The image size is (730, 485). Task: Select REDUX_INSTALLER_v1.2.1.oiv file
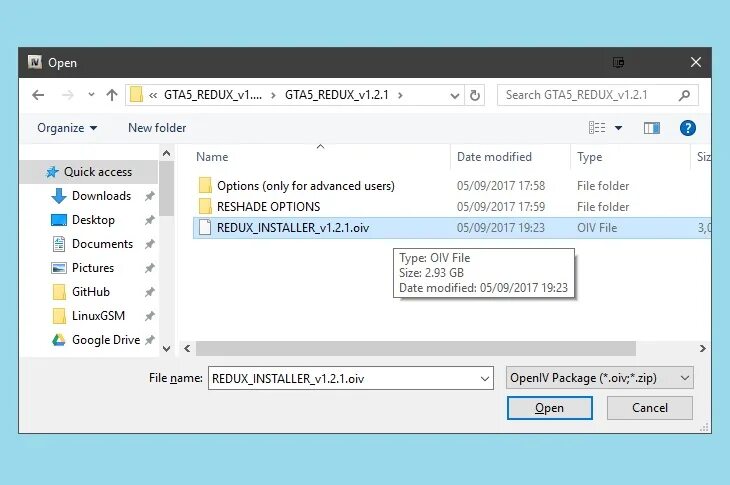[x=293, y=228]
